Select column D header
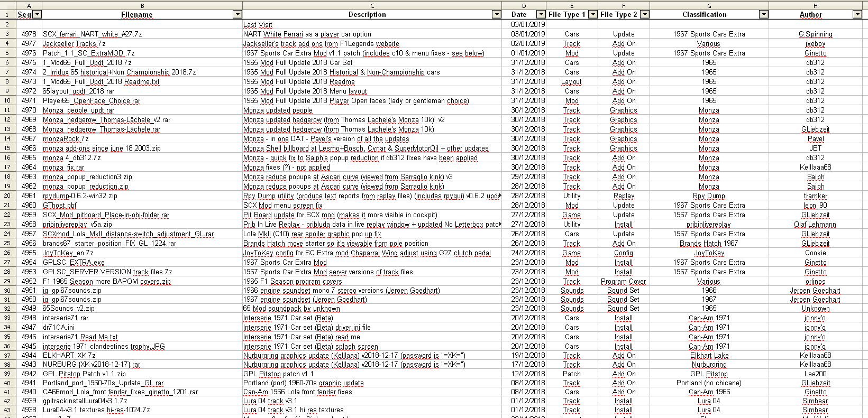 (x=524, y=5)
